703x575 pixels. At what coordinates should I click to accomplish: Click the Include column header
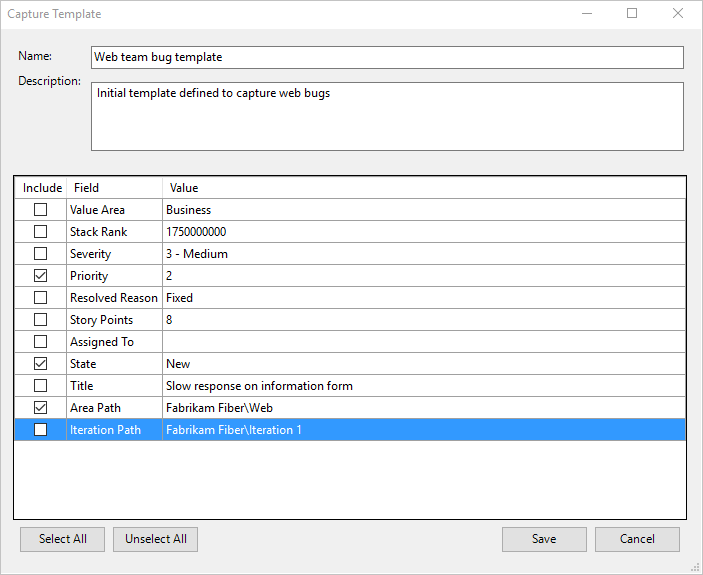(x=41, y=187)
